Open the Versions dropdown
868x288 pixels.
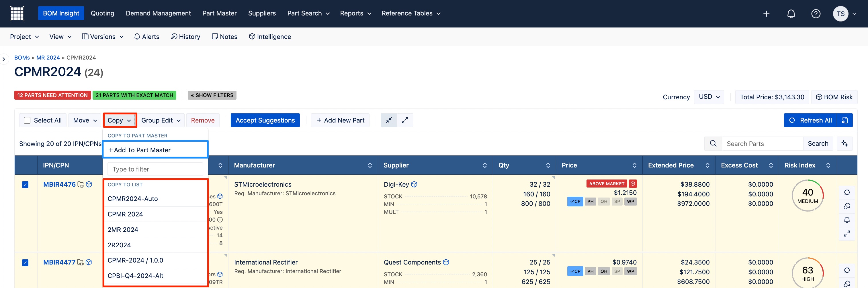(x=102, y=37)
